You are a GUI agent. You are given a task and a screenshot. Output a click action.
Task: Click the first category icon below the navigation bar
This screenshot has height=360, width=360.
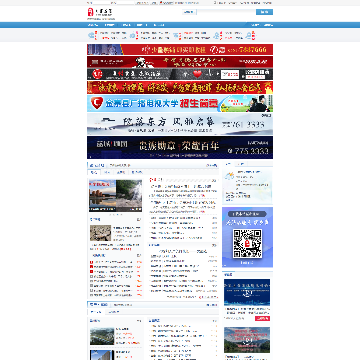pos(91,35)
